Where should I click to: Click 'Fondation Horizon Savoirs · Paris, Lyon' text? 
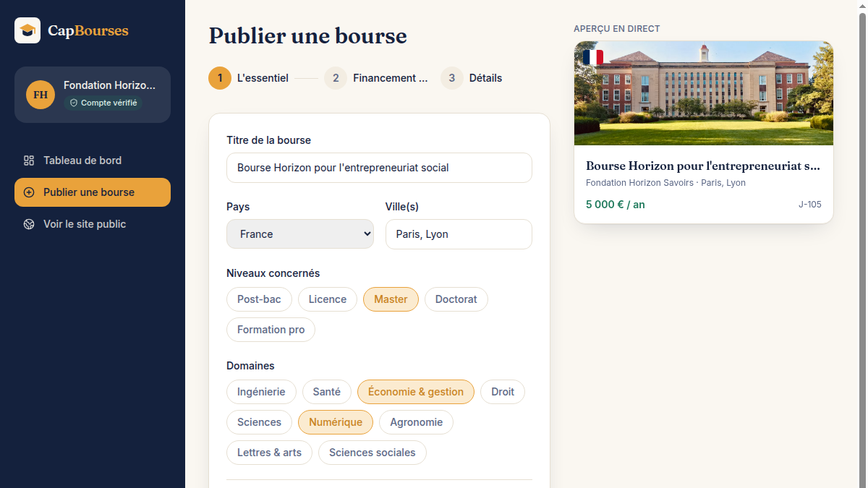point(665,183)
